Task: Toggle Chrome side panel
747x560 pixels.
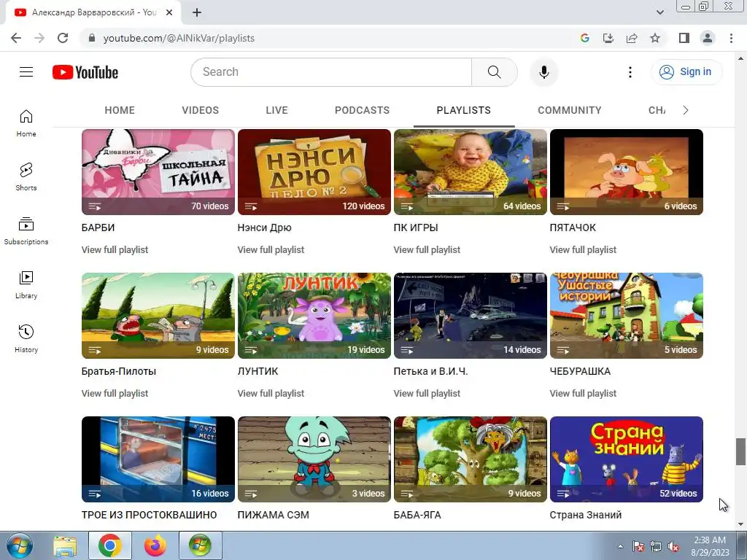Action: click(684, 38)
